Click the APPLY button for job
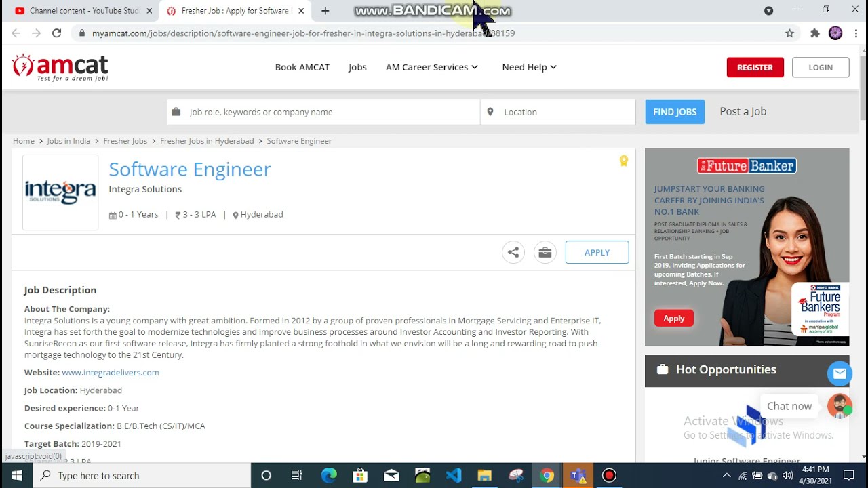868x488 pixels. (x=597, y=252)
